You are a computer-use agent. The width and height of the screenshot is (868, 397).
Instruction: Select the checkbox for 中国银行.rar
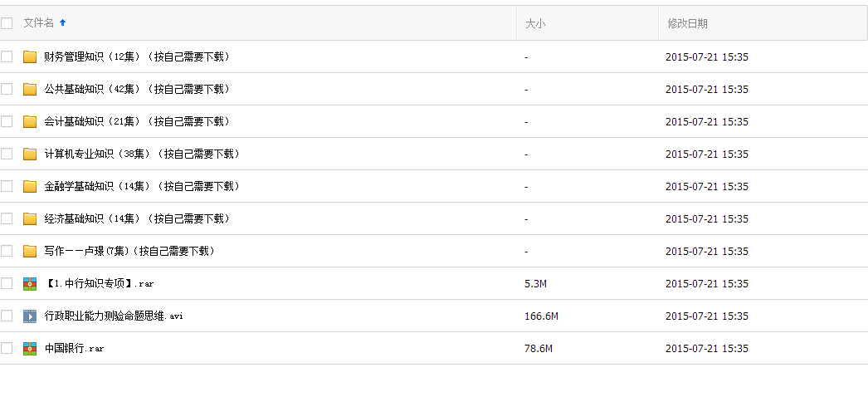pos(7,348)
